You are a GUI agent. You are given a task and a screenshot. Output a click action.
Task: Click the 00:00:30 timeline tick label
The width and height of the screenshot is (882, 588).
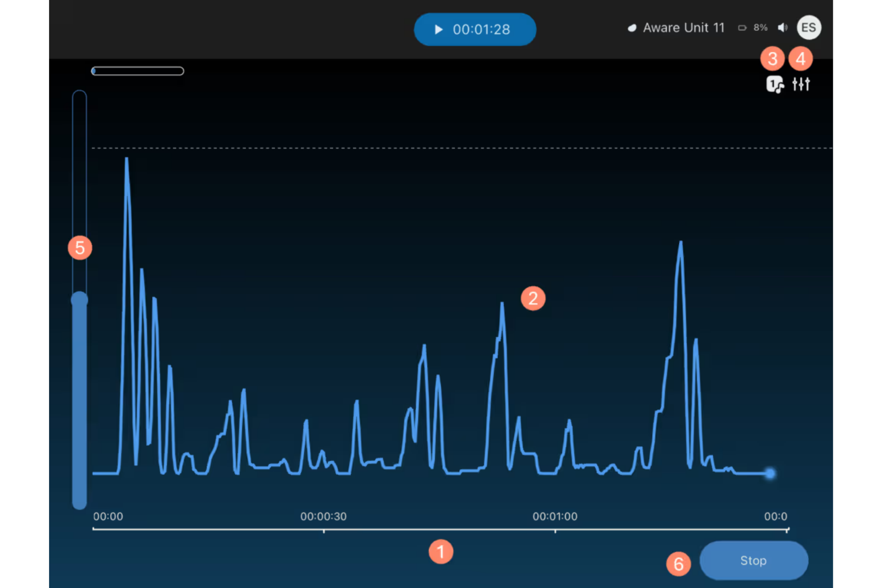pos(323,516)
